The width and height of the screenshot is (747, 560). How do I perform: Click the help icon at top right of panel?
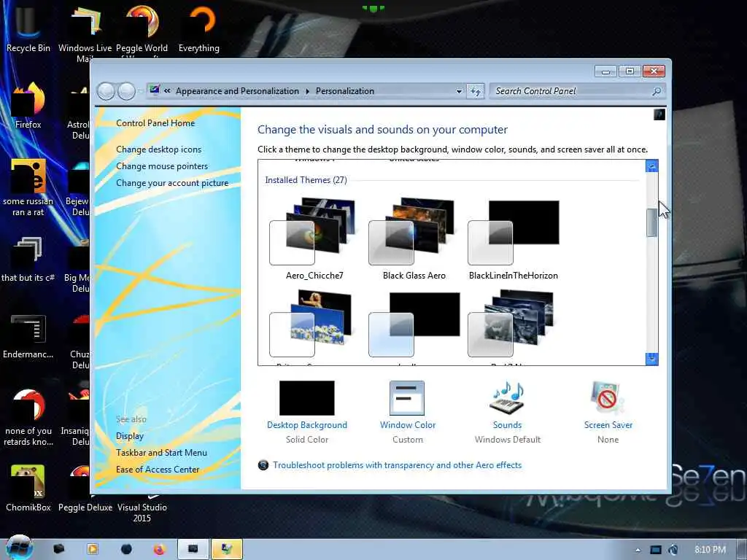coord(659,114)
